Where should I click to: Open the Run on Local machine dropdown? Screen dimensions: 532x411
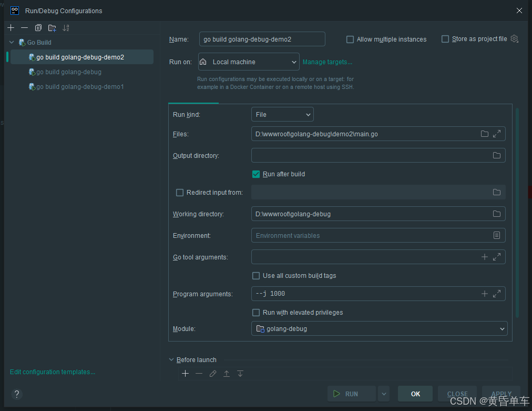pos(249,62)
